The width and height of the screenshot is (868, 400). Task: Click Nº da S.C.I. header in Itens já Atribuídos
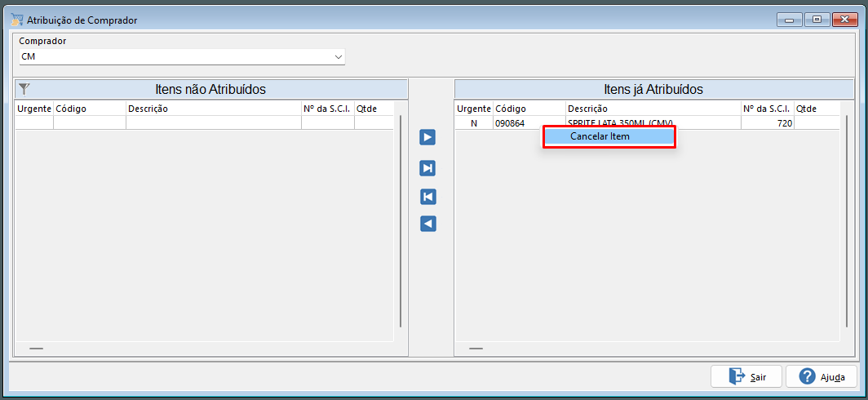(767, 109)
